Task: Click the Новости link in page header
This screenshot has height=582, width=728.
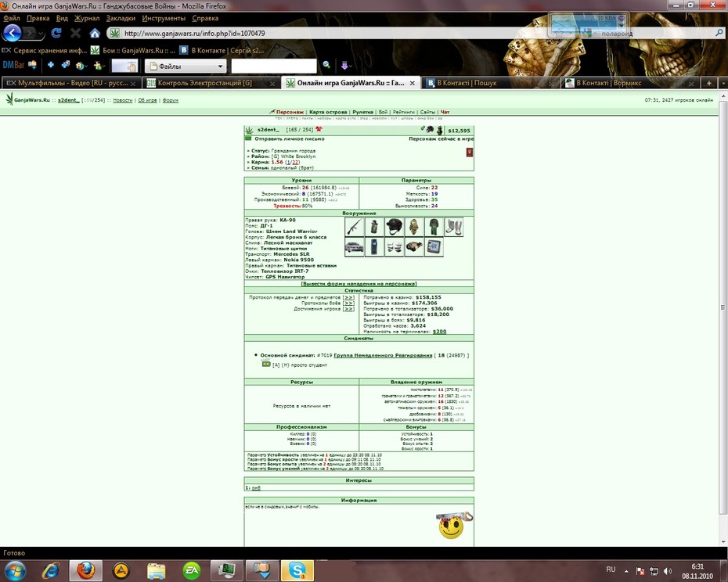Action: click(123, 100)
